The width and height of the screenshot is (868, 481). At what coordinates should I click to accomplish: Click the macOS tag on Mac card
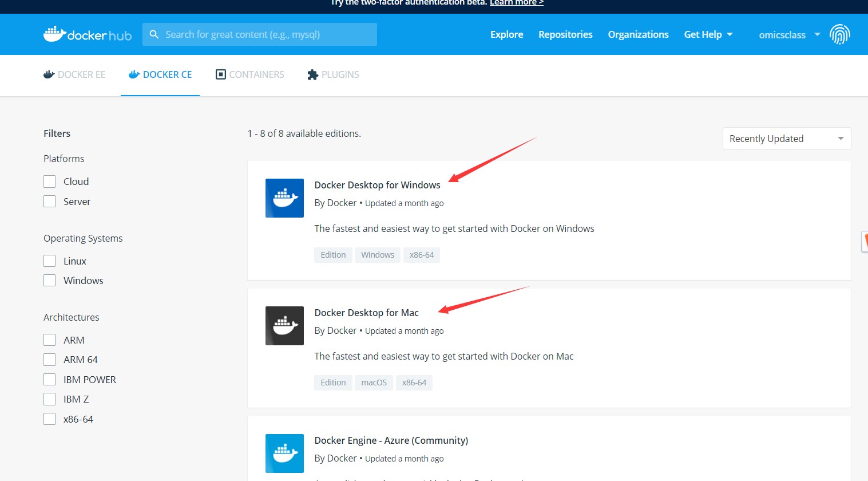tap(374, 383)
